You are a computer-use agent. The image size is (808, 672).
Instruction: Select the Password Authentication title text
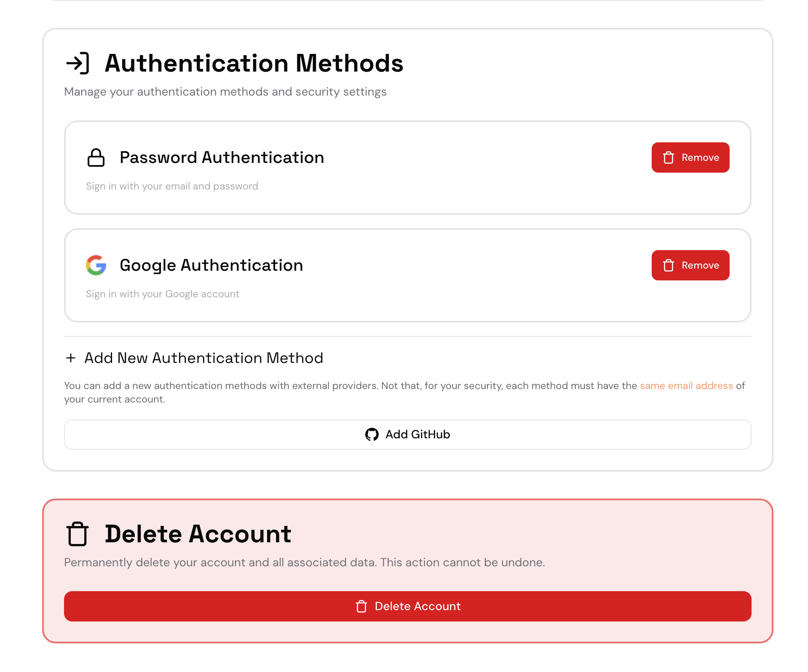tap(222, 157)
